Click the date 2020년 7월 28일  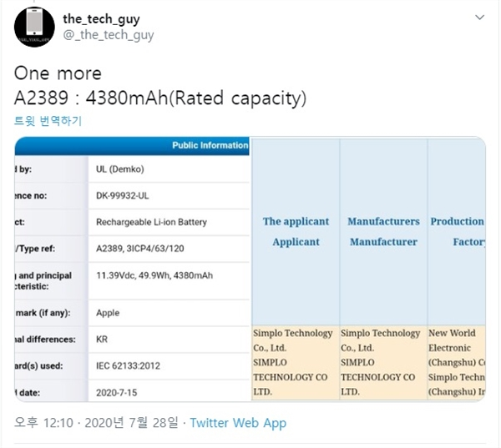[133, 423]
